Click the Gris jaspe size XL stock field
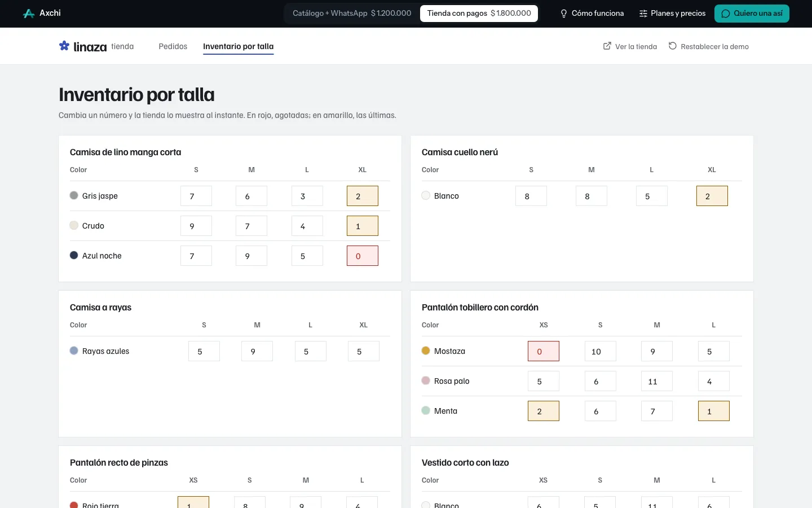The image size is (812, 508). [363, 196]
